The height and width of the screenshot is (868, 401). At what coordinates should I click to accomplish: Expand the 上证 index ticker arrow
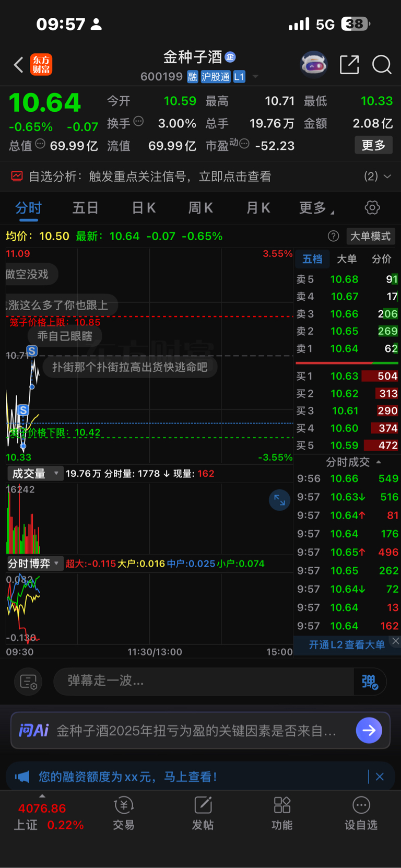point(42,796)
